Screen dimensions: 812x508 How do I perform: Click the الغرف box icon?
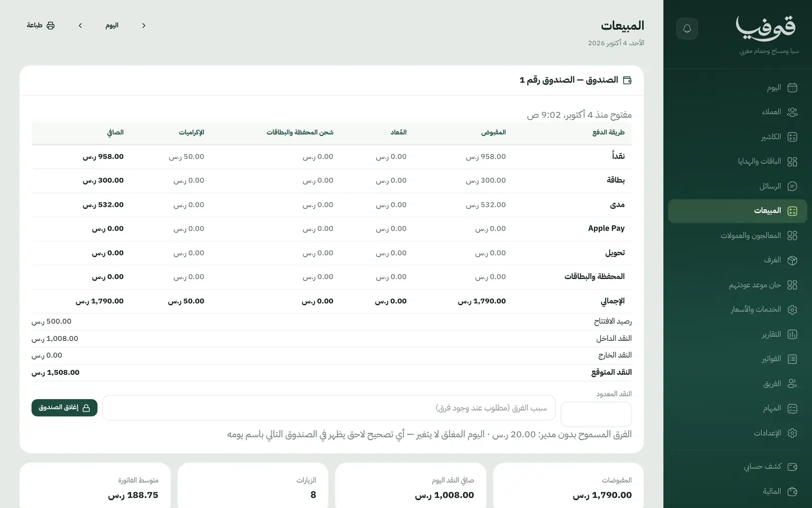[x=792, y=260]
